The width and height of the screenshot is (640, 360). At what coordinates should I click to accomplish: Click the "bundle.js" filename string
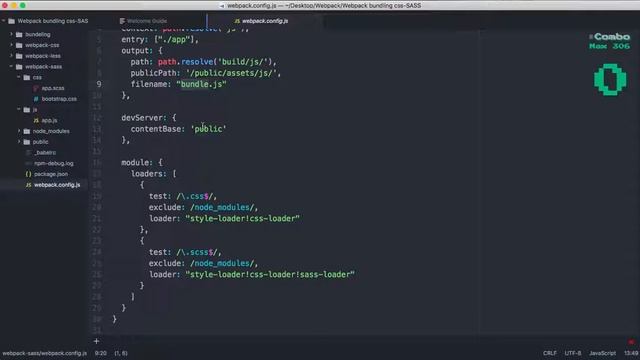tap(201, 84)
